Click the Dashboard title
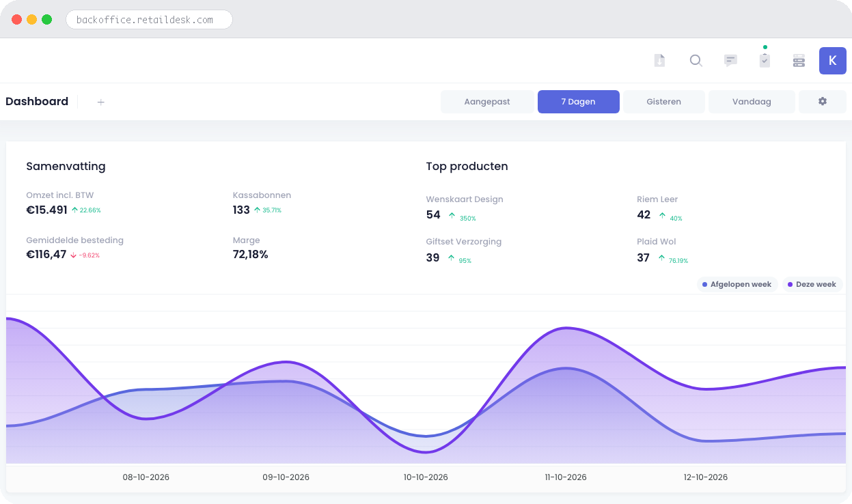The height and width of the screenshot is (504, 852). click(x=37, y=102)
